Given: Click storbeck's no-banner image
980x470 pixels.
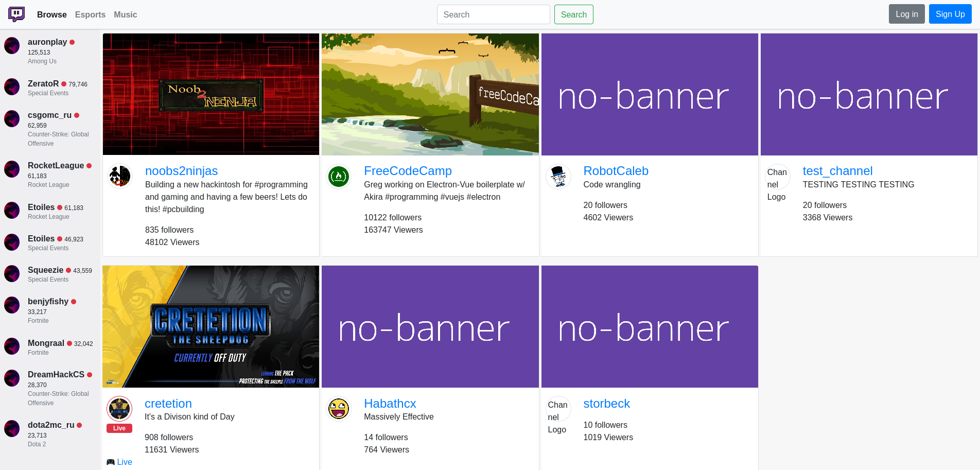Looking at the screenshot, I should tap(650, 327).
